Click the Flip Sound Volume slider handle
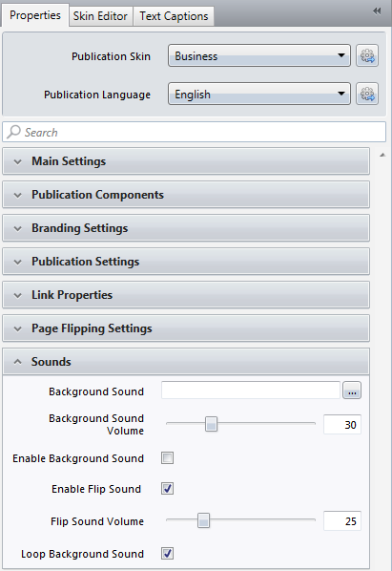Screen dimensions: 392x571 [x=204, y=520]
